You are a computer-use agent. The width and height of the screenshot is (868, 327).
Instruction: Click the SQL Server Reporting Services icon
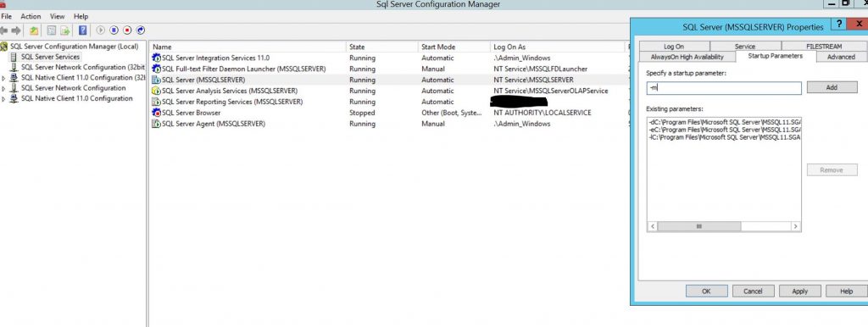point(156,102)
